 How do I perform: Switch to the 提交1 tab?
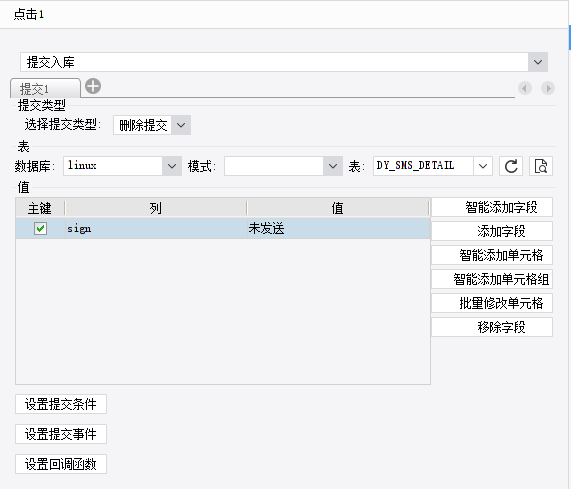click(45, 88)
